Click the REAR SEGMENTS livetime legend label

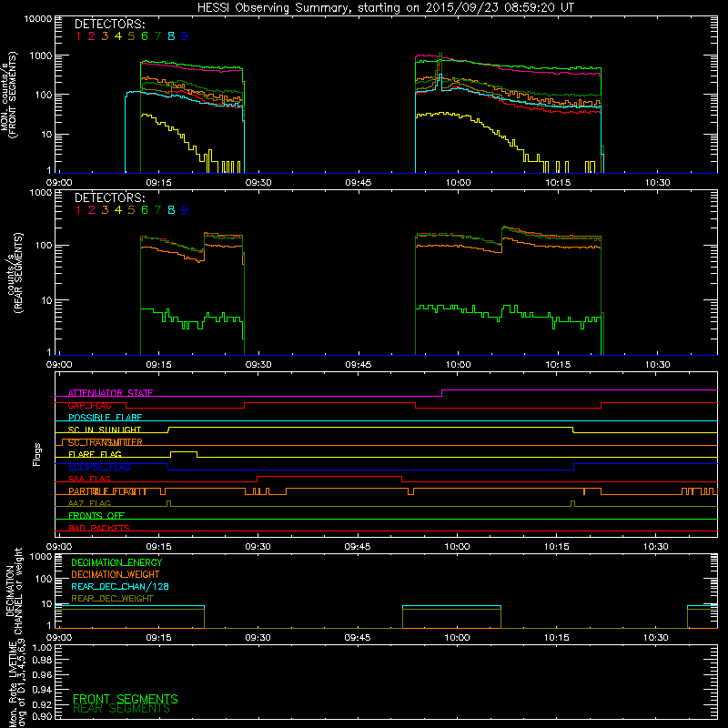pos(122,709)
